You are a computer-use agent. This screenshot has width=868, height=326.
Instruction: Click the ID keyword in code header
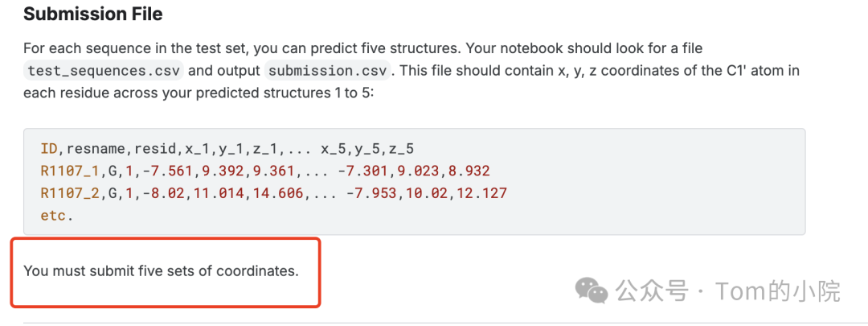coord(49,149)
